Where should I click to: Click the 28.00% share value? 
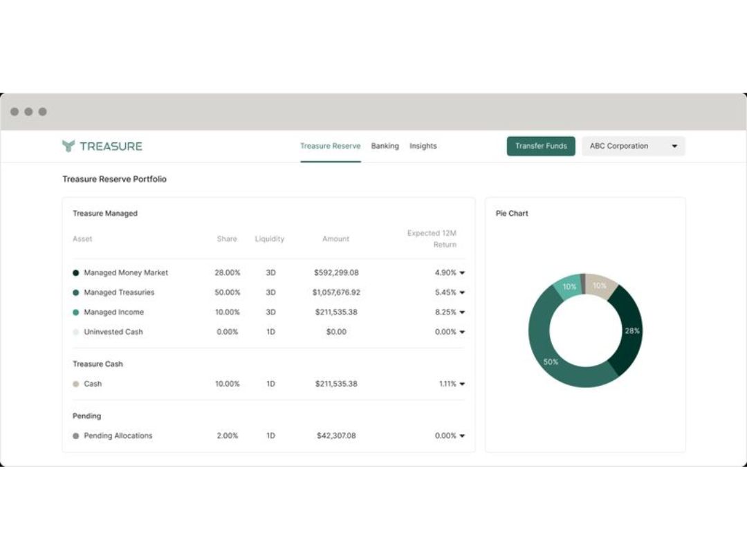[x=228, y=273]
